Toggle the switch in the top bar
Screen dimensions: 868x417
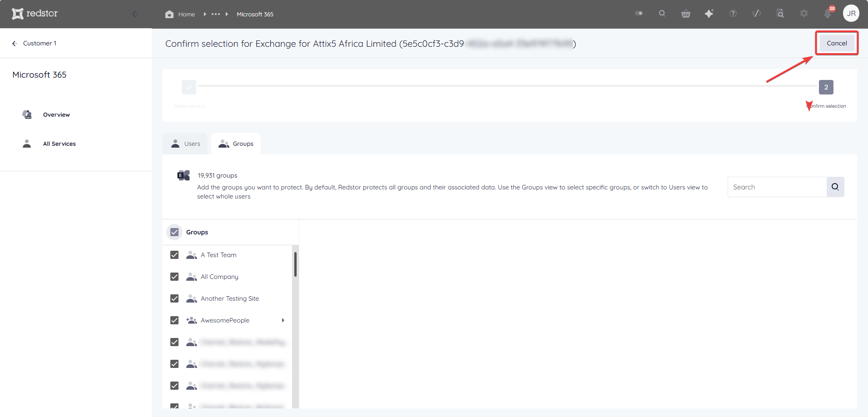[639, 13]
